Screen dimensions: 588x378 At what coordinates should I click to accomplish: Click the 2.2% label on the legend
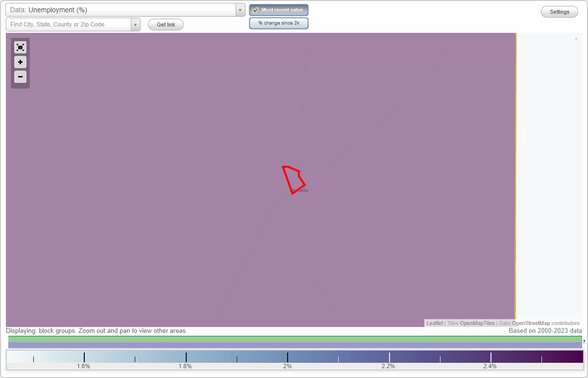coord(389,366)
